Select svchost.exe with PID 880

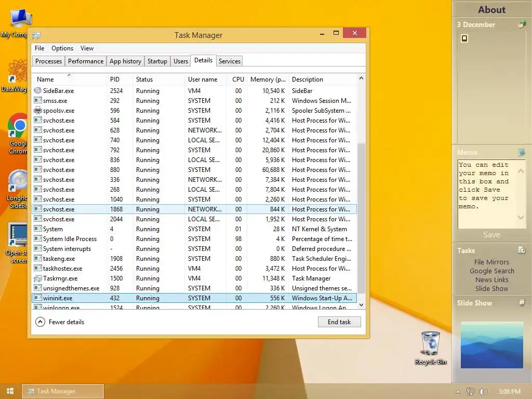[194, 170]
